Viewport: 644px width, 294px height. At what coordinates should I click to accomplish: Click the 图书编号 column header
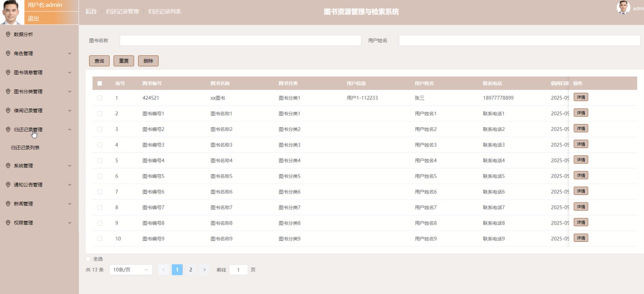(x=152, y=83)
